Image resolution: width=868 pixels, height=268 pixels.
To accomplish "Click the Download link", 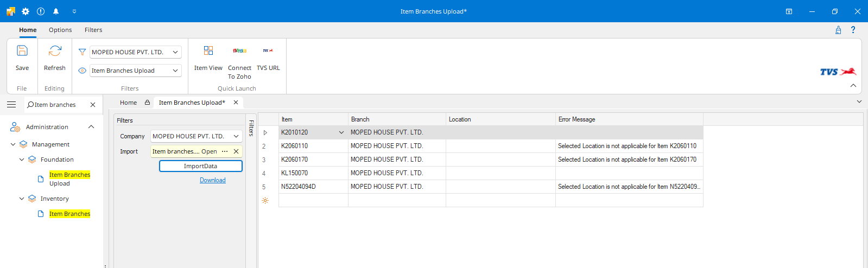I will tap(212, 180).
